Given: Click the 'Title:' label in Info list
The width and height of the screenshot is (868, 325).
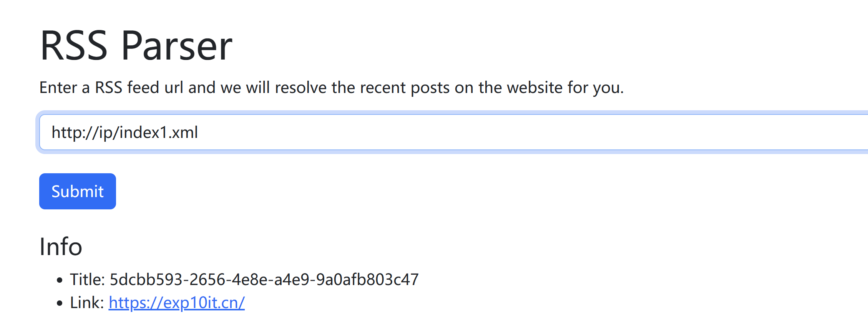Looking at the screenshot, I should point(87,279).
